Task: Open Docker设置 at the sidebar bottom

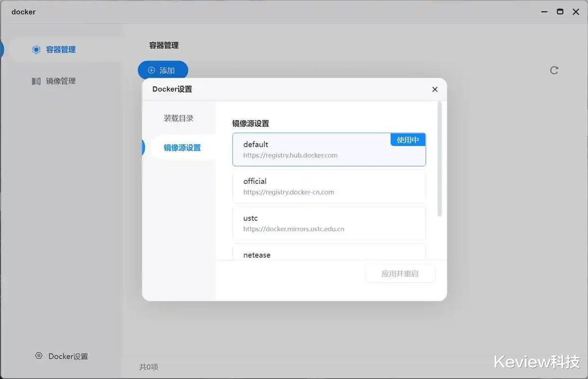Action: coord(62,356)
